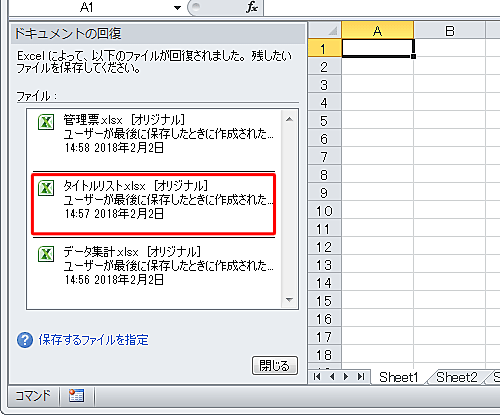Open the Name Box dropdown arrow
This screenshot has width=500, height=415.
(177, 7)
